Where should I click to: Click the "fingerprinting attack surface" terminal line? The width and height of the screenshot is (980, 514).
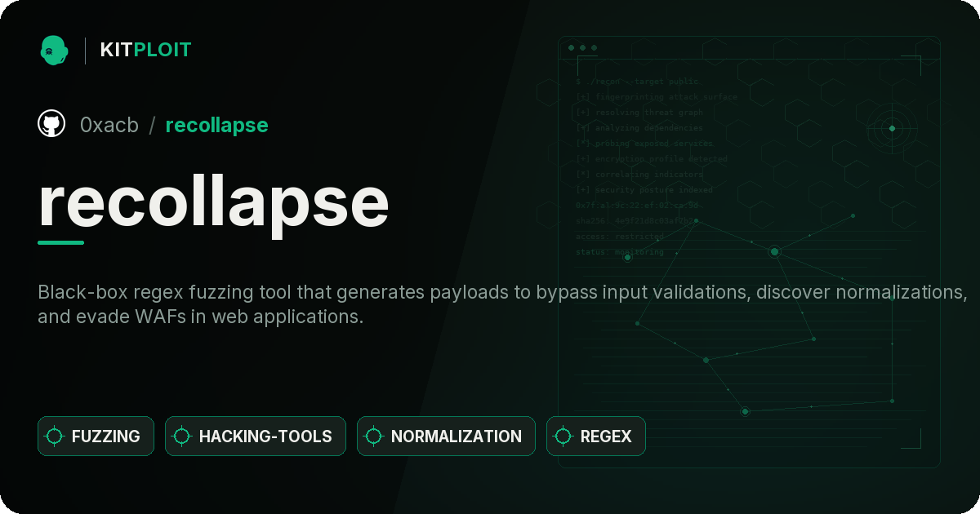pyautogui.click(x=656, y=97)
